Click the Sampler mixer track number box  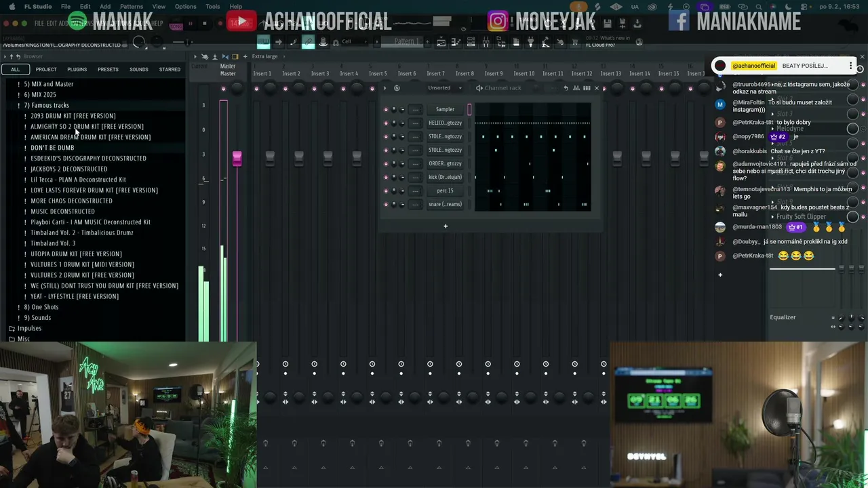415,109
